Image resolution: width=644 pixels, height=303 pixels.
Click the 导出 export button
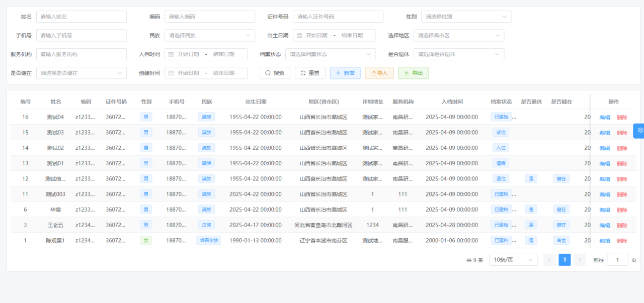(x=414, y=73)
